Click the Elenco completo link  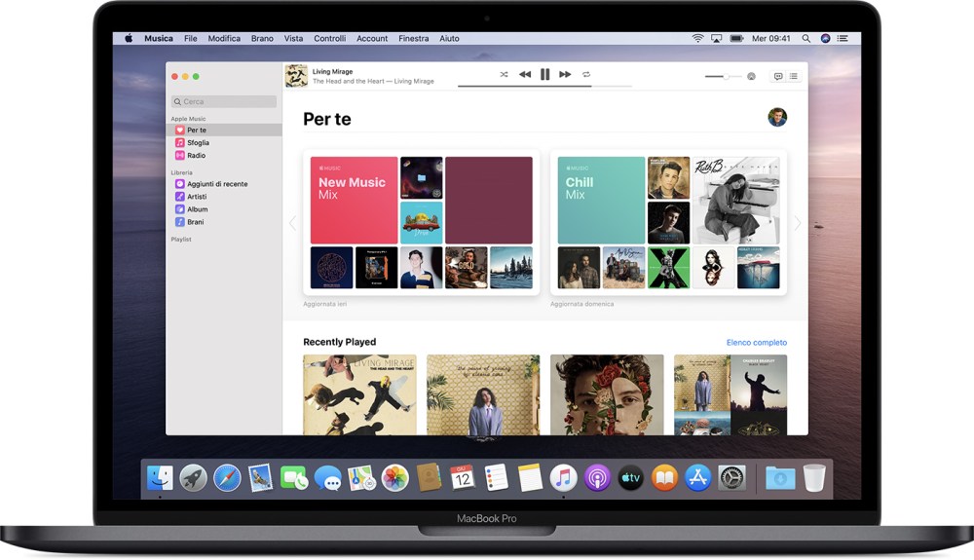click(757, 342)
